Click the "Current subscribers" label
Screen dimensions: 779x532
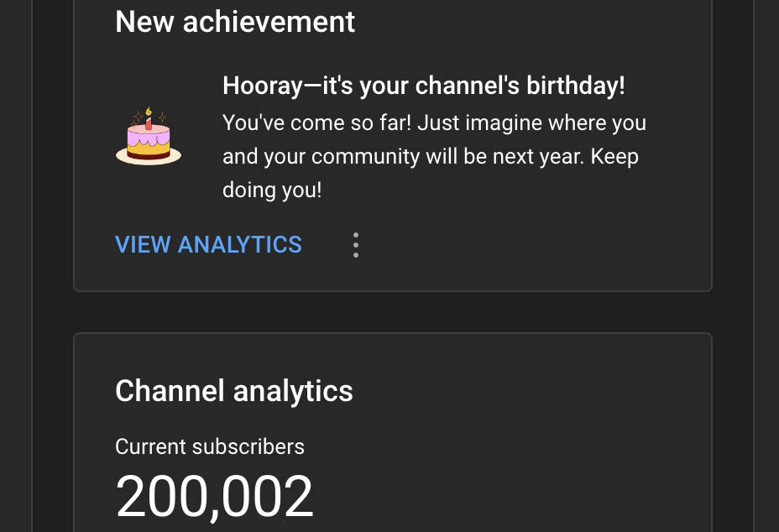coord(210,446)
